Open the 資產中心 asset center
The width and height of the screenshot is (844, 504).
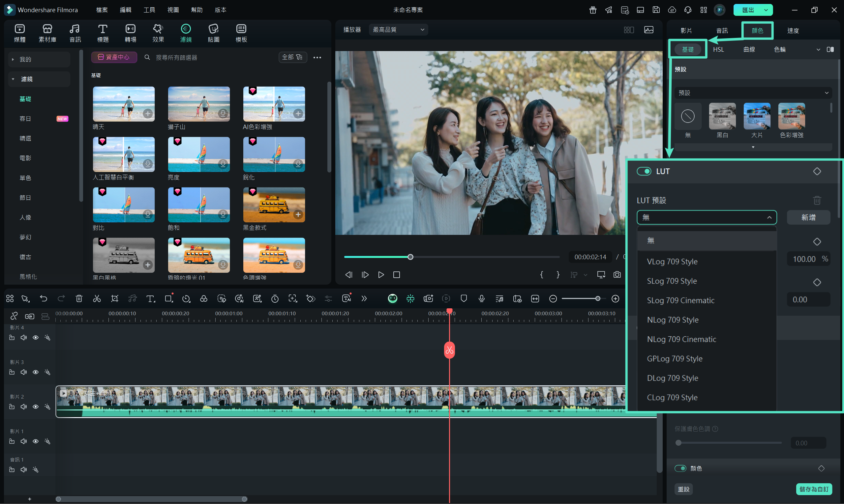(114, 57)
